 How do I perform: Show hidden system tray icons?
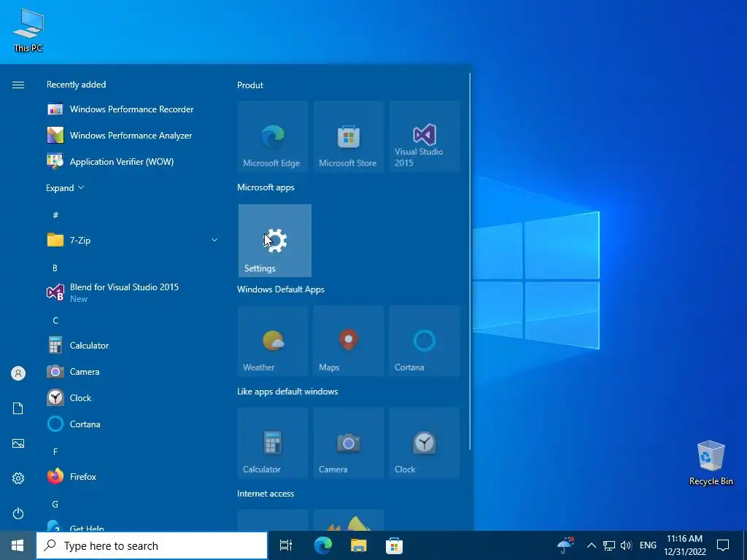tap(591, 545)
